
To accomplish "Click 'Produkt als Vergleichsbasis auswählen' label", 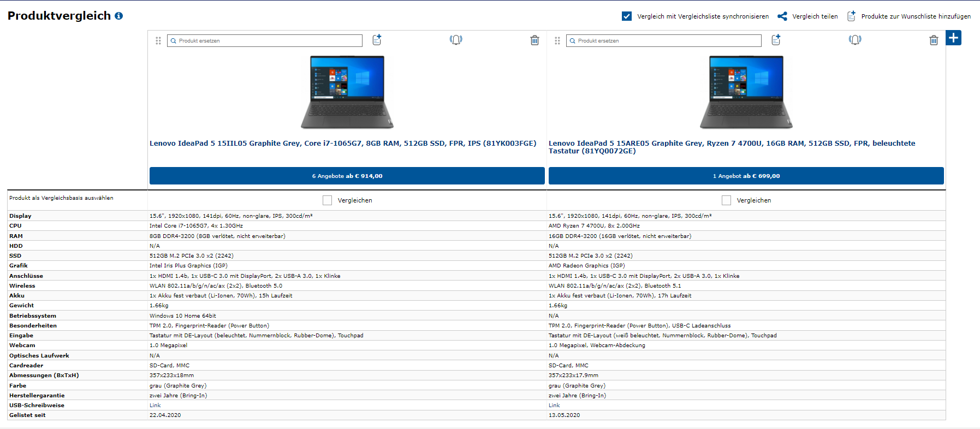I will click(61, 198).
